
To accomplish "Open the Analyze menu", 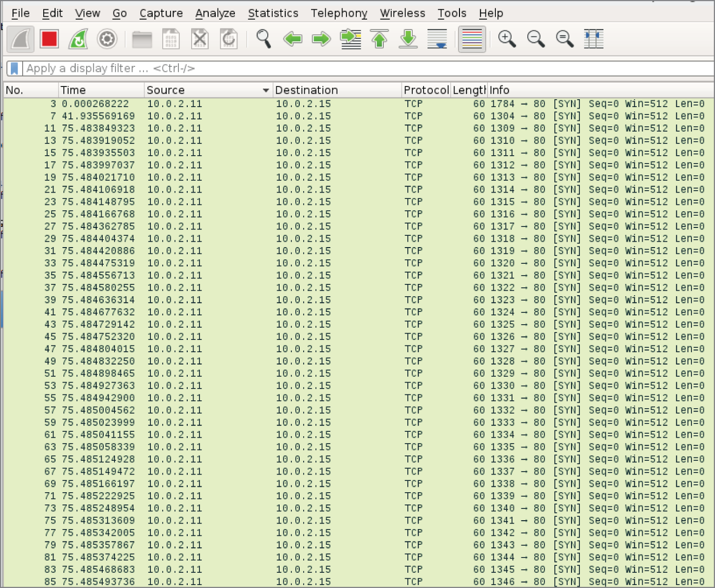I will coord(215,13).
